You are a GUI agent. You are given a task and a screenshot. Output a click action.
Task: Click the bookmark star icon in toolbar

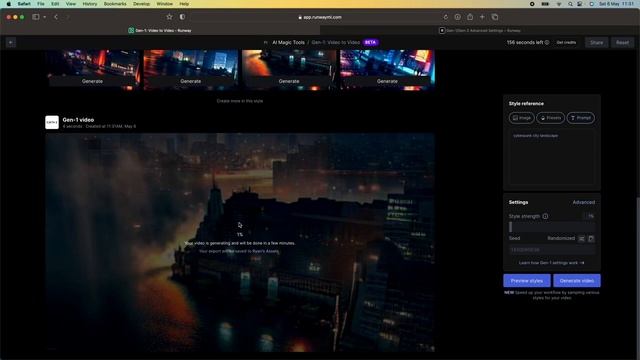(169, 17)
